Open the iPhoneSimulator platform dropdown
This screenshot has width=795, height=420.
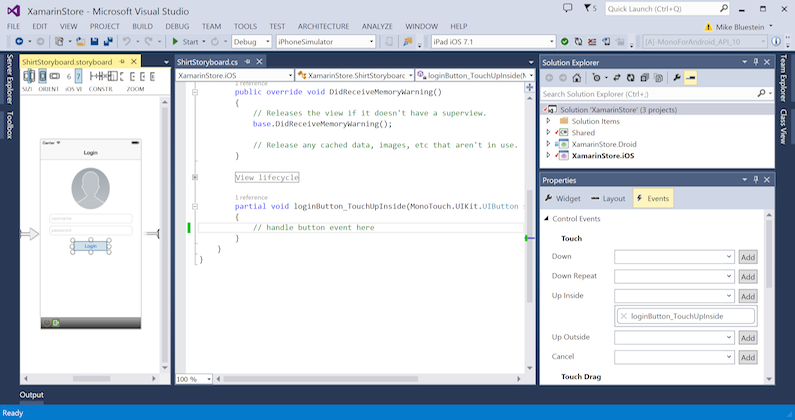326,42
